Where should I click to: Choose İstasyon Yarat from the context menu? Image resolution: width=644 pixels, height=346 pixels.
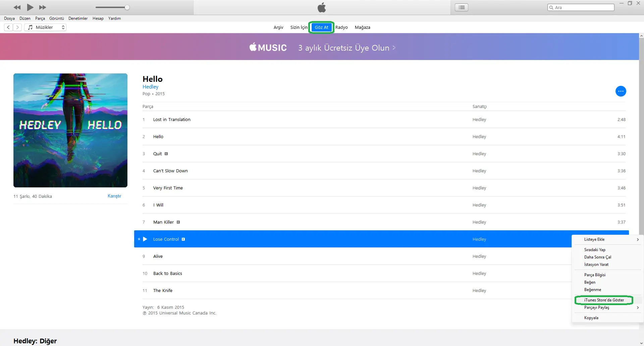(607, 265)
